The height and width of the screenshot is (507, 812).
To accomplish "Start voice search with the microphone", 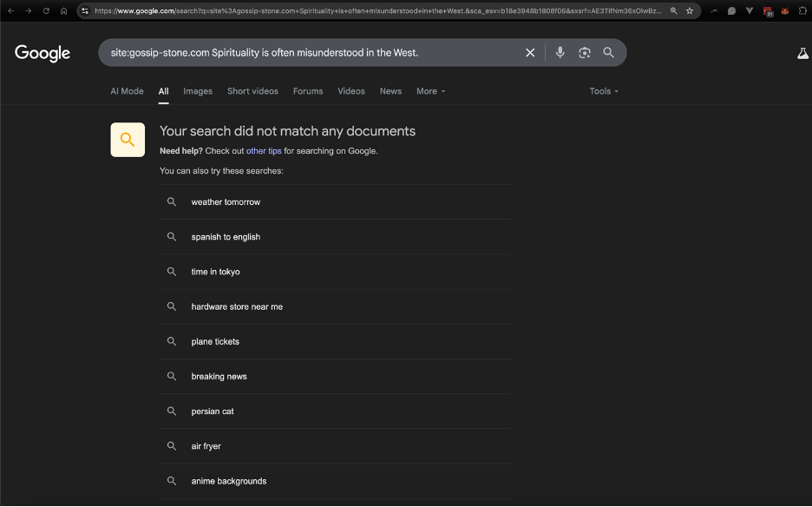I will [560, 52].
